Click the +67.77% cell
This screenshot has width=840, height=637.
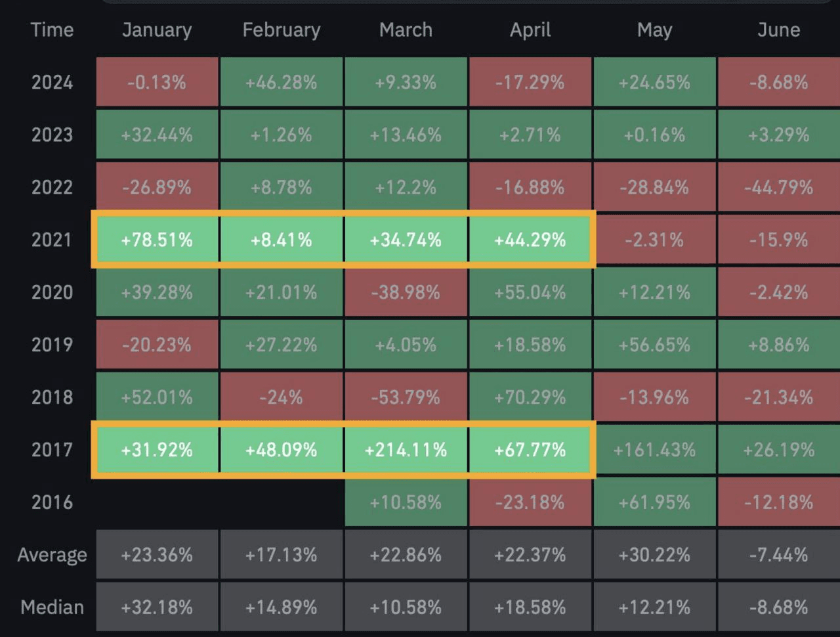click(530, 450)
